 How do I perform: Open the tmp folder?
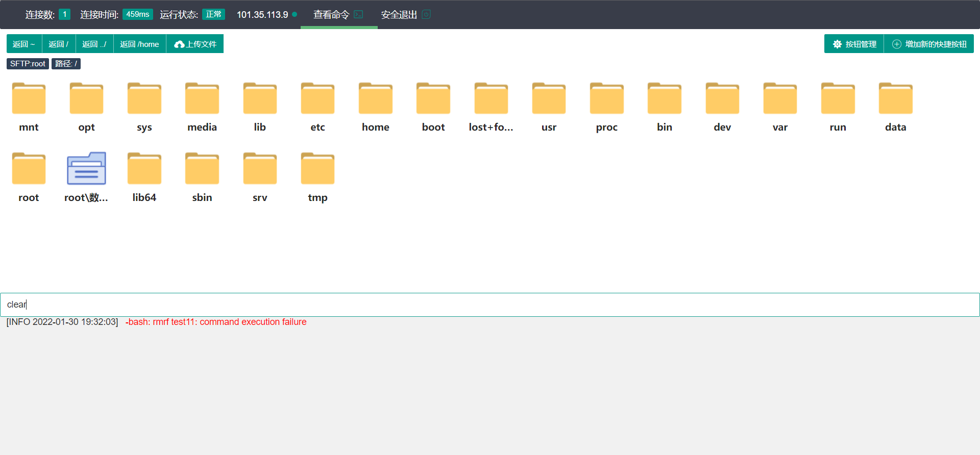pyautogui.click(x=317, y=169)
